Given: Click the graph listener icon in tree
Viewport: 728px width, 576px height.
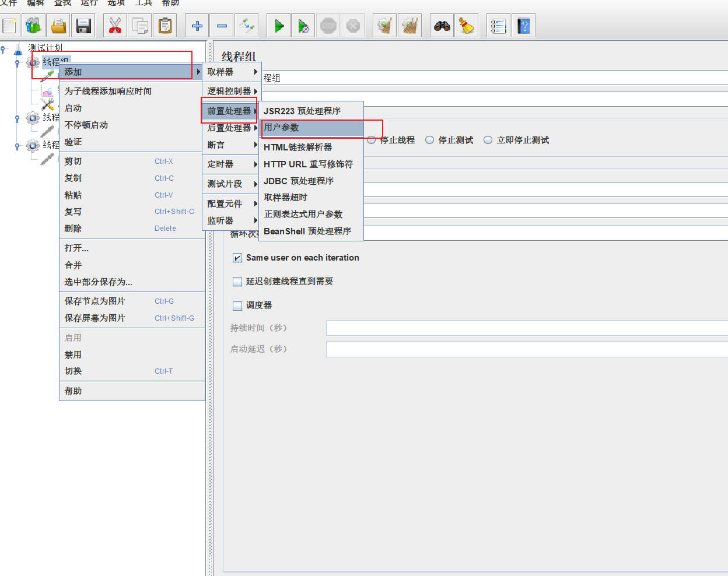Looking at the screenshot, I should 47,90.
